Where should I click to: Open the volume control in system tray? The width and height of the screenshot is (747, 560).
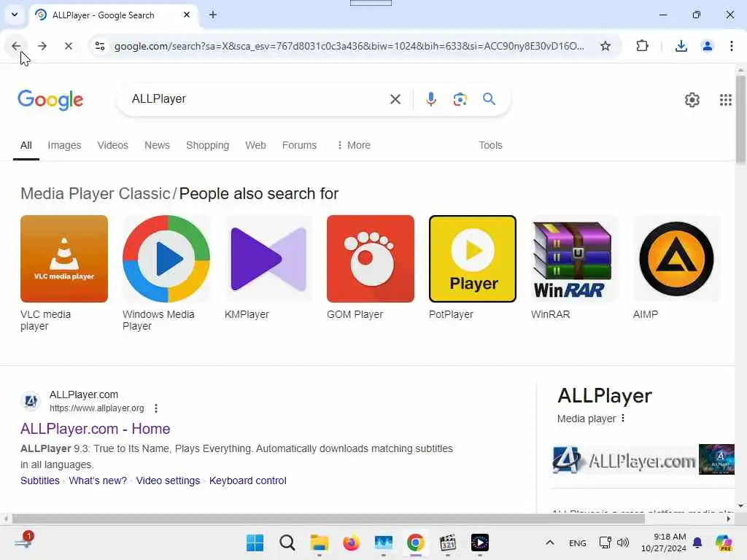pyautogui.click(x=623, y=542)
